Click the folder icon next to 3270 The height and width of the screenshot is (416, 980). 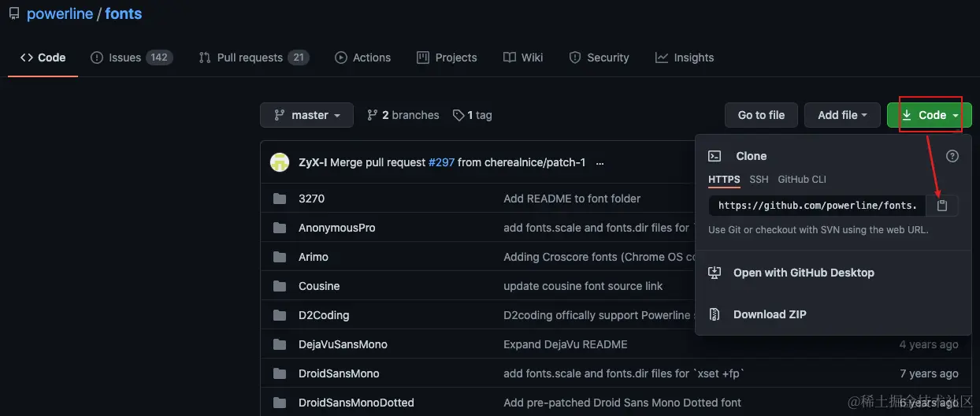280,199
